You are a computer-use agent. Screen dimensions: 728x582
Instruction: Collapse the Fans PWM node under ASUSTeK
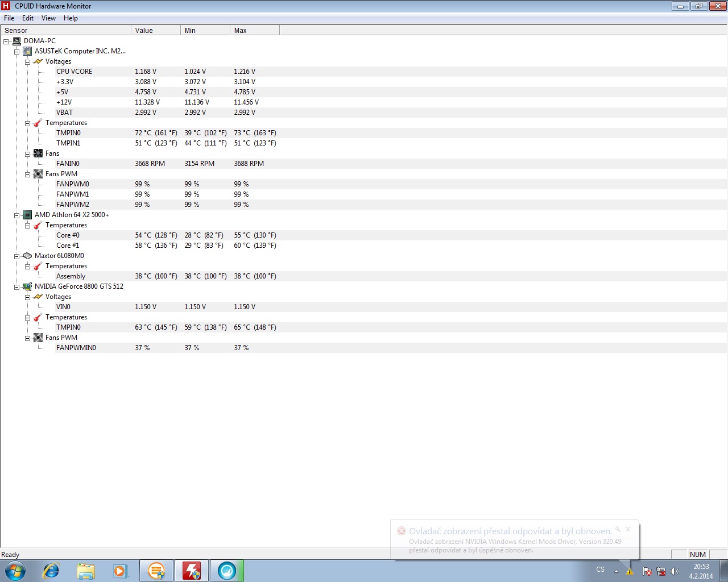coord(28,174)
